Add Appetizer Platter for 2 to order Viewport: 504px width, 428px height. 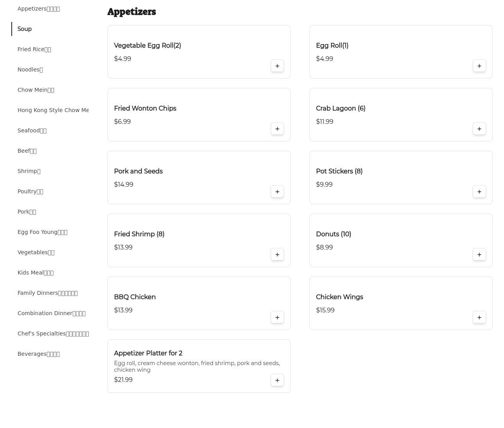[x=277, y=380]
